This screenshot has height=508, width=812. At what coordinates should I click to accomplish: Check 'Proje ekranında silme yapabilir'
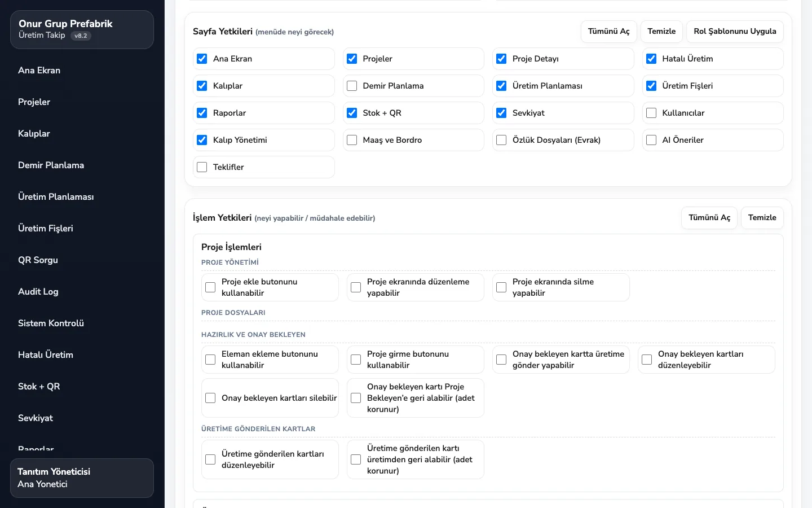tap(501, 287)
